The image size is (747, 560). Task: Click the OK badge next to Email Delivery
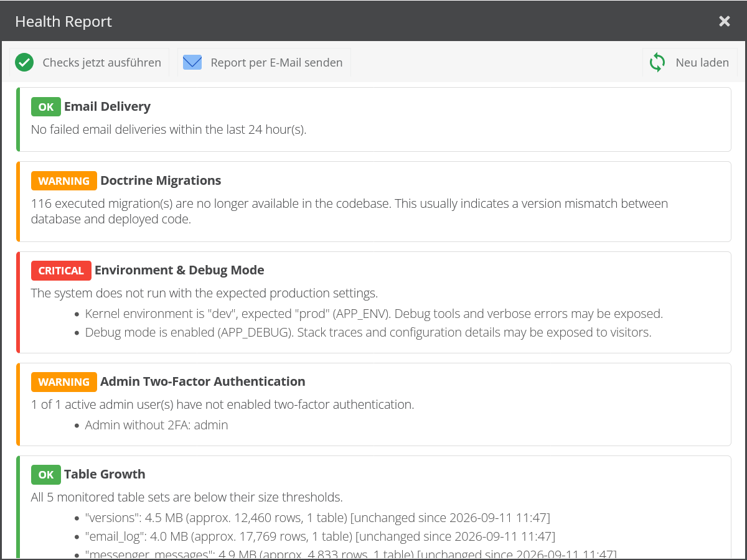[x=46, y=107]
